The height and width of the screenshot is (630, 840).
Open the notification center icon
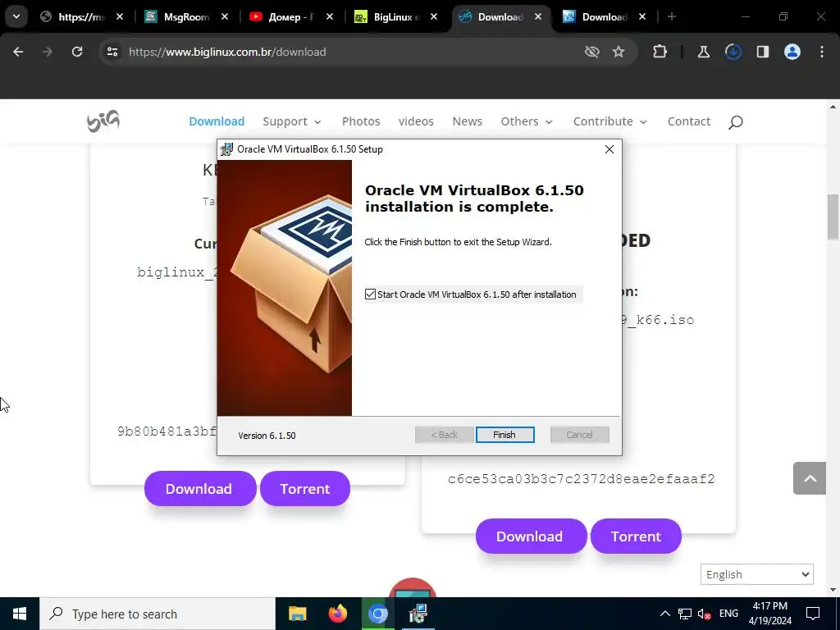[x=813, y=614]
